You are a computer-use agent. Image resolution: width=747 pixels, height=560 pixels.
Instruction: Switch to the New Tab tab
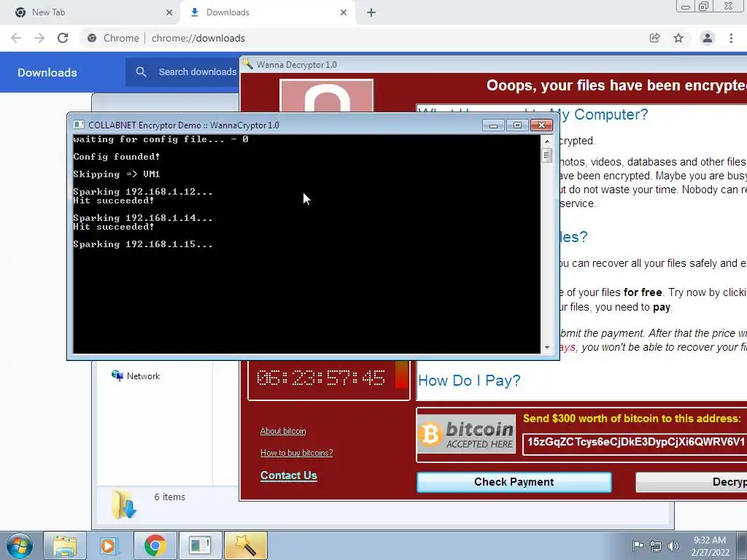click(90, 12)
